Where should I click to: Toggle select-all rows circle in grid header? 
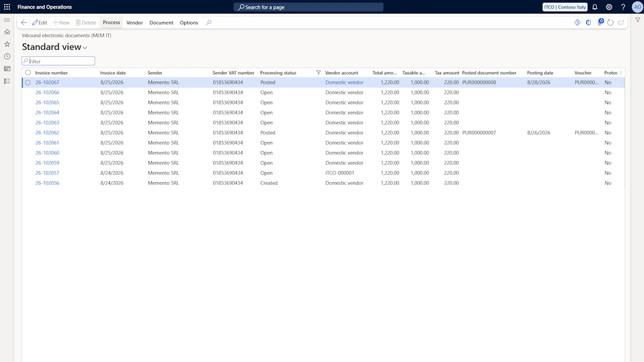(x=28, y=73)
